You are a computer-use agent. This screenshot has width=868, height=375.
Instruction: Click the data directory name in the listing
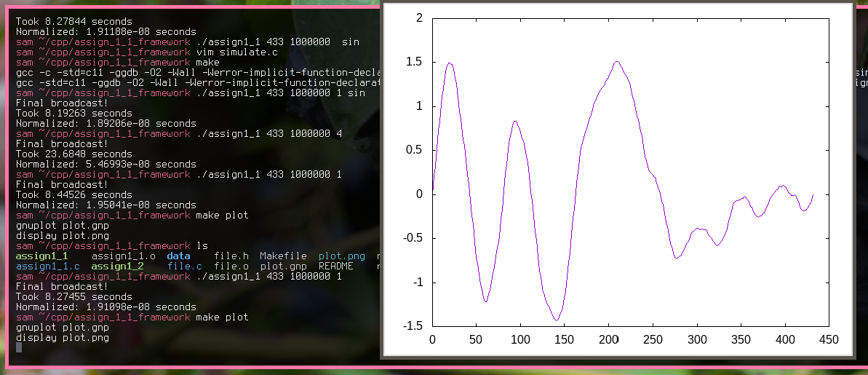[178, 256]
